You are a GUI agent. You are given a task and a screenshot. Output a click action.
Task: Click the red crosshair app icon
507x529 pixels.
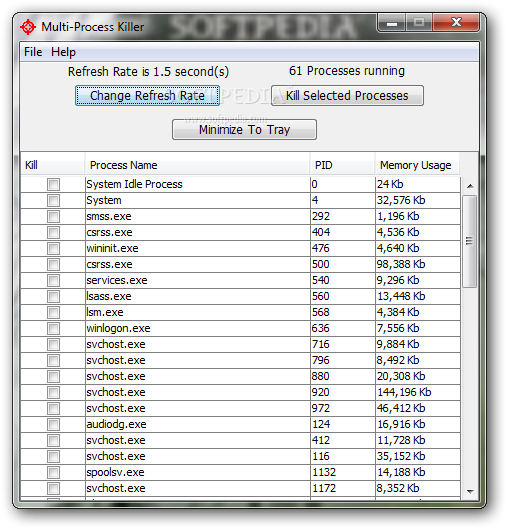(28, 27)
